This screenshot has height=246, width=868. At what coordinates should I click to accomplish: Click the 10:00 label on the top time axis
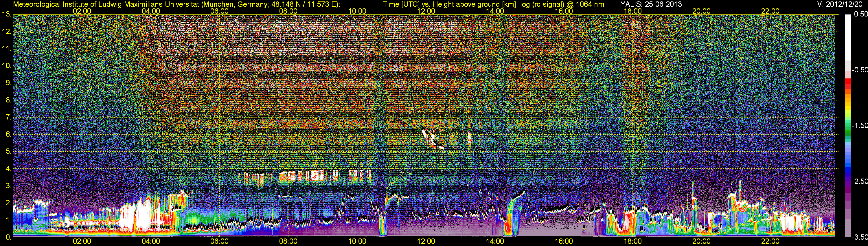357,11
